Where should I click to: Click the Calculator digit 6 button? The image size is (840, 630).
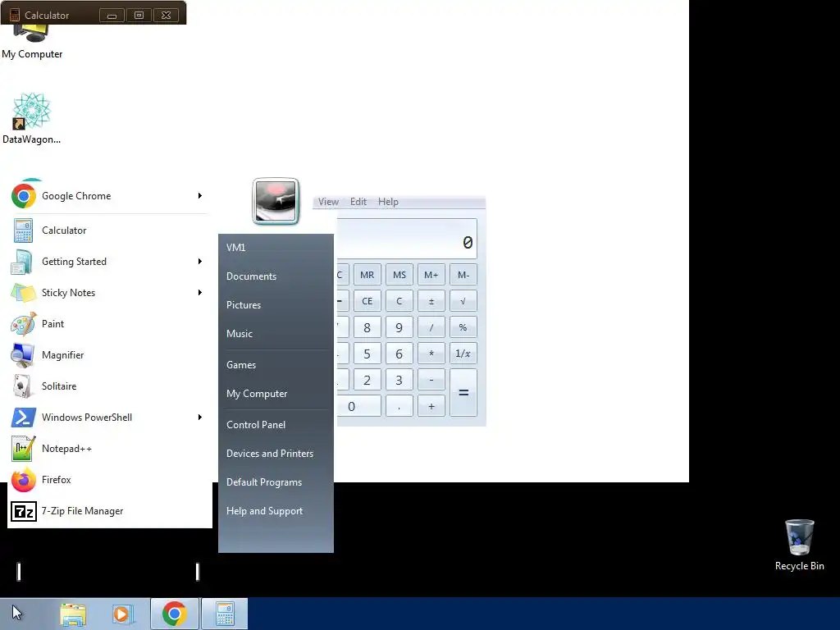click(399, 354)
